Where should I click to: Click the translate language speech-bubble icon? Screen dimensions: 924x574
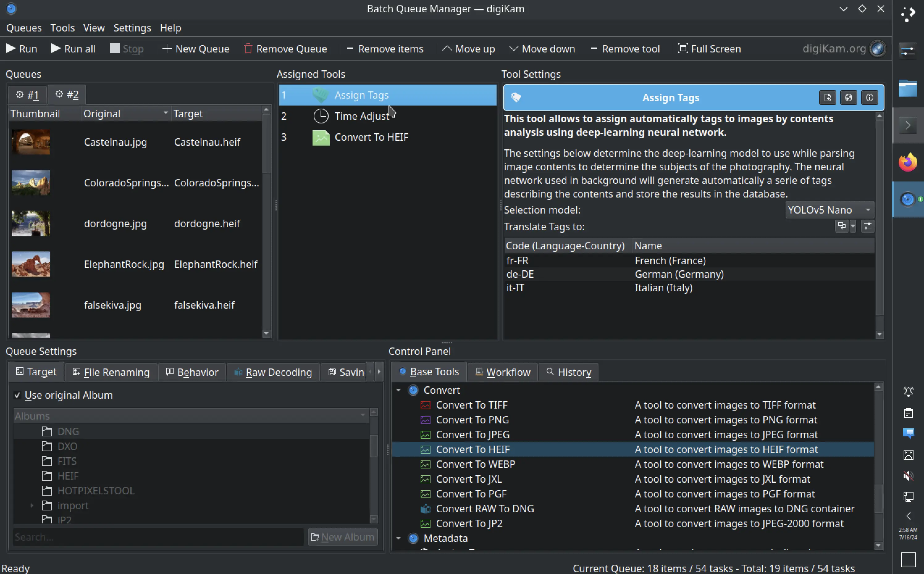[x=841, y=226]
